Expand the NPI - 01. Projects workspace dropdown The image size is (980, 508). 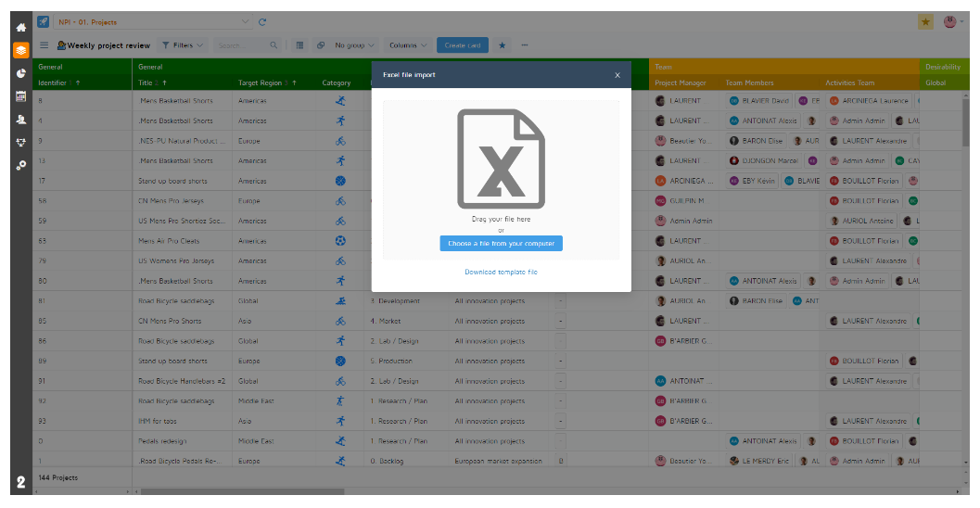click(245, 22)
